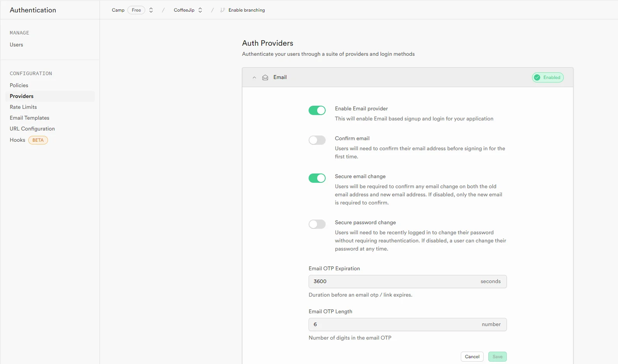Screen dimensions: 618x364
Task: Open Rate Limits in the sidebar
Action: click(23, 107)
